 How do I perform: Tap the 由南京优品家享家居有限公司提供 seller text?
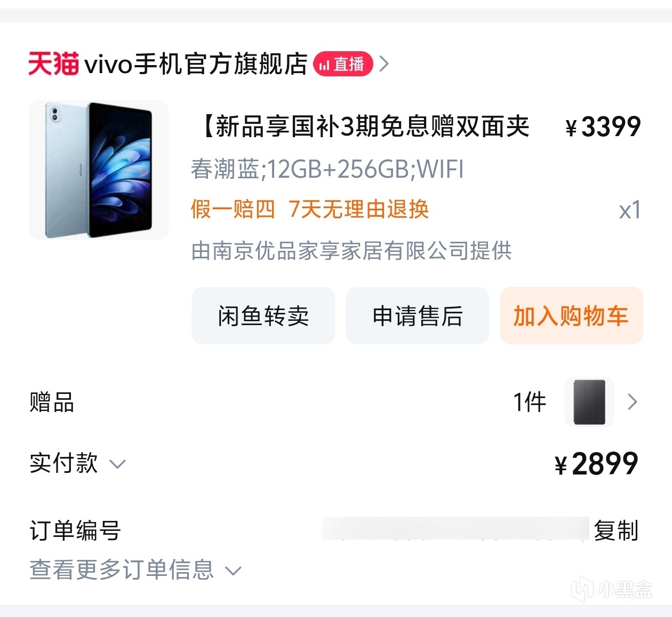click(351, 250)
